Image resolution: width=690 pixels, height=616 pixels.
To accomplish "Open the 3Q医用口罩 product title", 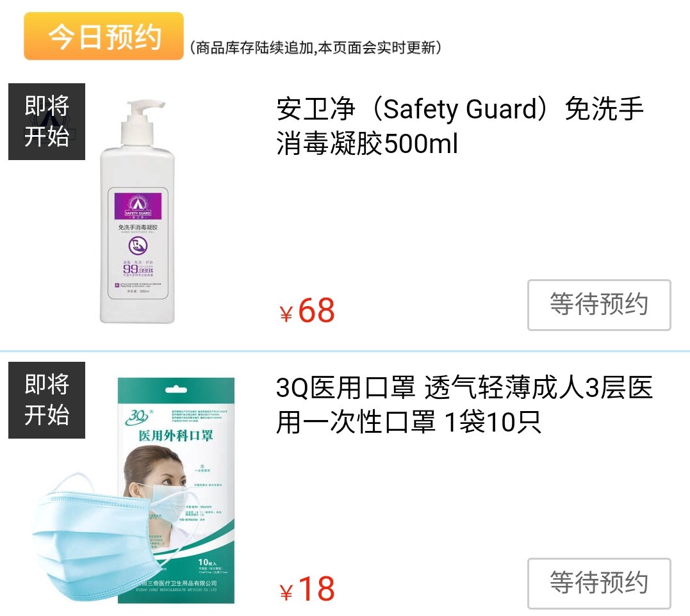I will tap(464, 405).
